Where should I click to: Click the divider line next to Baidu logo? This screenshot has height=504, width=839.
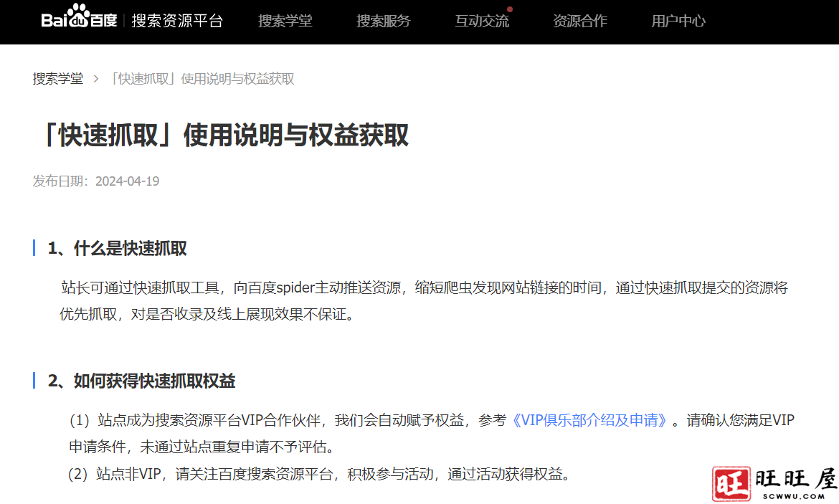point(123,21)
